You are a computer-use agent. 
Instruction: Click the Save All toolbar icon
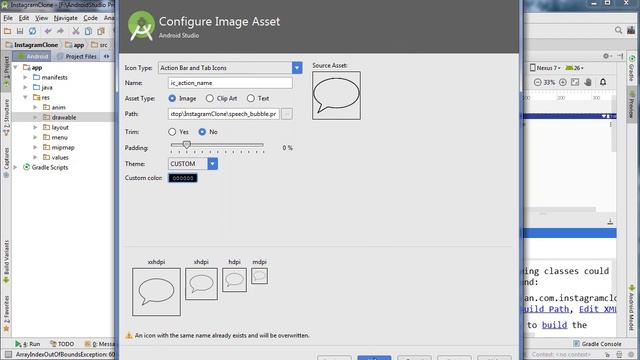click(20, 31)
